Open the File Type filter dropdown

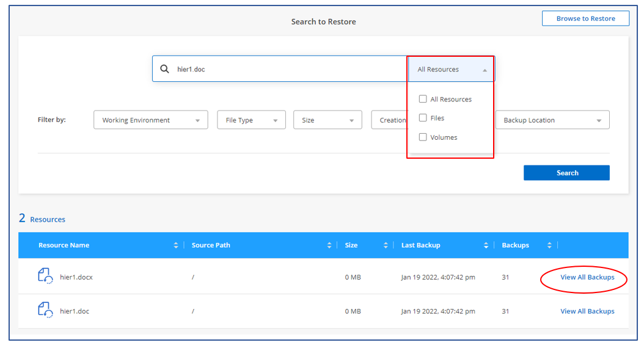(251, 120)
